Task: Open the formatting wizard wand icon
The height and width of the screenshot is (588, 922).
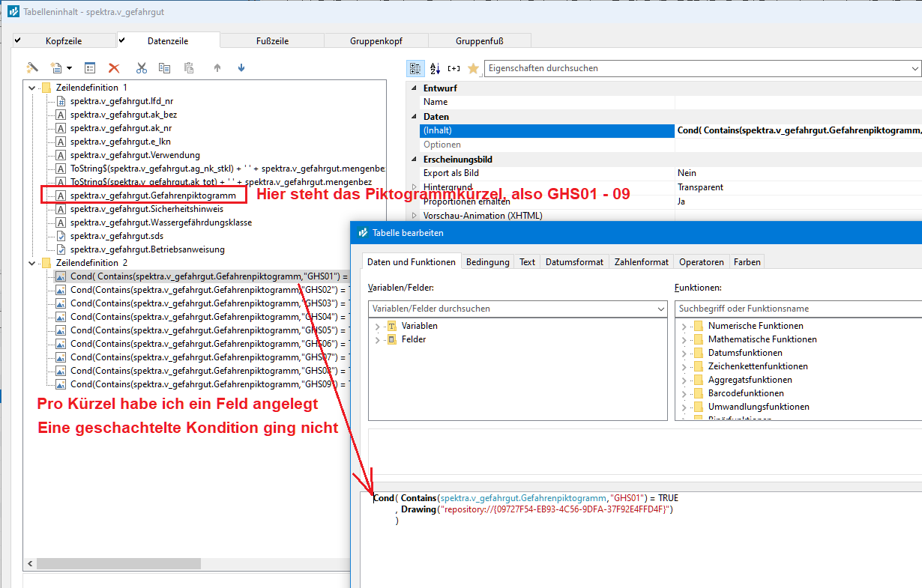Action: click(x=32, y=68)
